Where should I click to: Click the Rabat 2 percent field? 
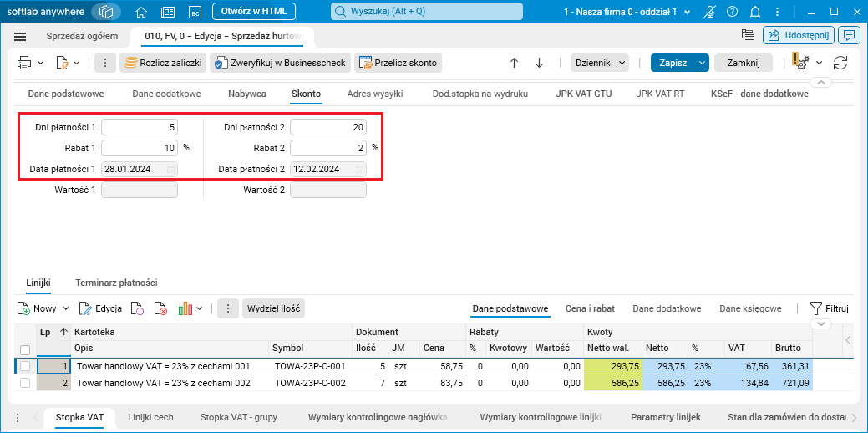[x=328, y=148]
